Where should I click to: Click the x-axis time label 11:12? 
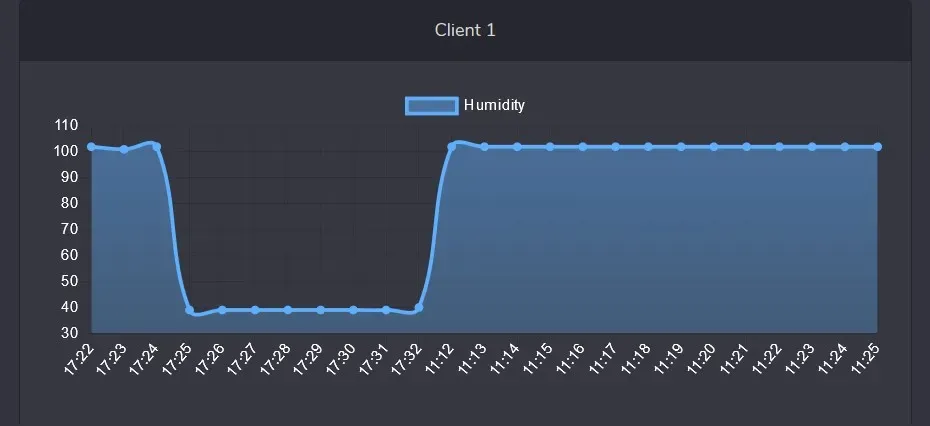click(x=439, y=358)
